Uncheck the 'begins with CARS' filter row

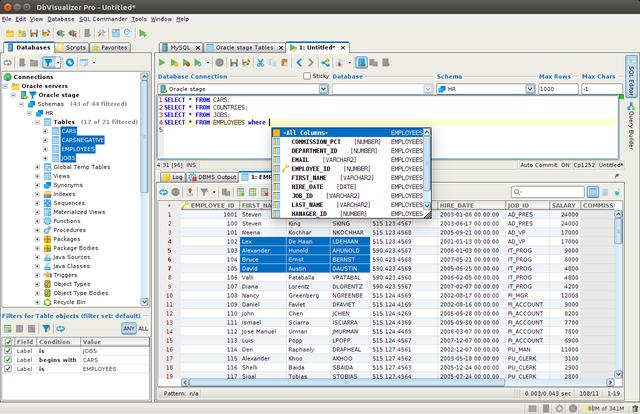click(x=9, y=359)
